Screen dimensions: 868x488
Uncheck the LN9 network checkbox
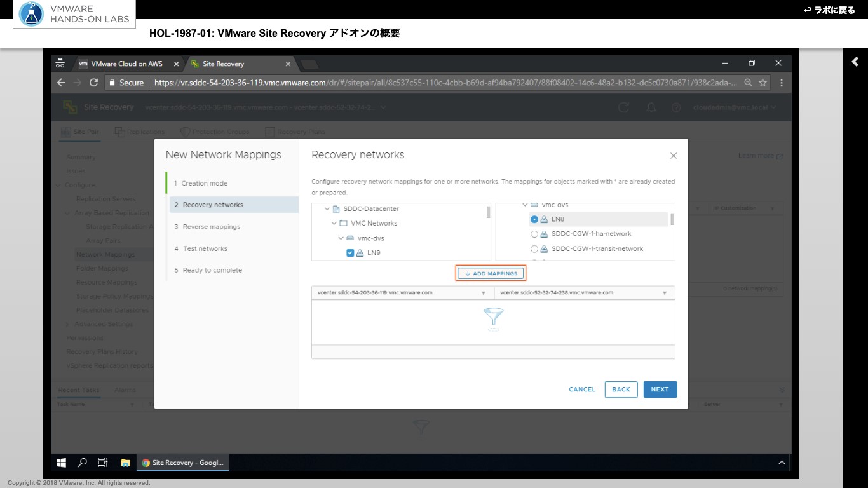pyautogui.click(x=350, y=253)
